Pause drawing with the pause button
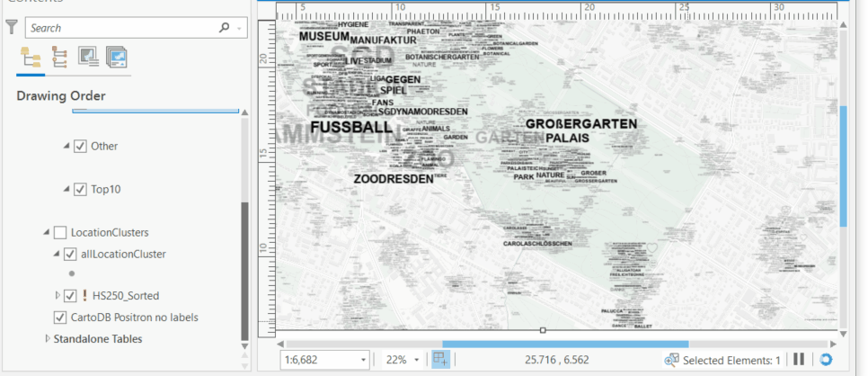Image resolution: width=868 pixels, height=376 pixels. [798, 359]
